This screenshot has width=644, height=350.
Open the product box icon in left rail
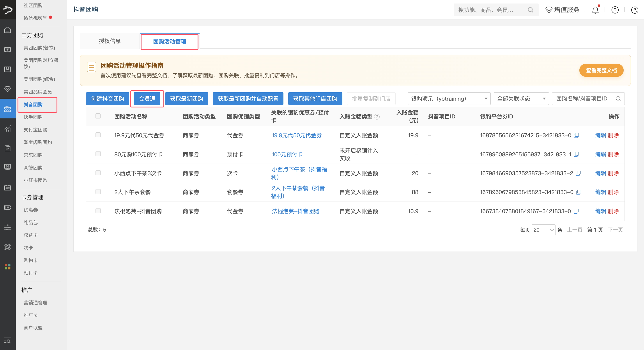[8, 69]
